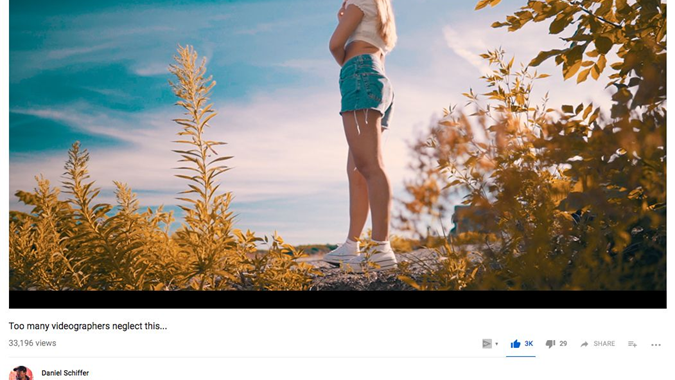Click the blue thumbs-up like icon
Image resolution: width=675 pixels, height=380 pixels.
point(515,343)
